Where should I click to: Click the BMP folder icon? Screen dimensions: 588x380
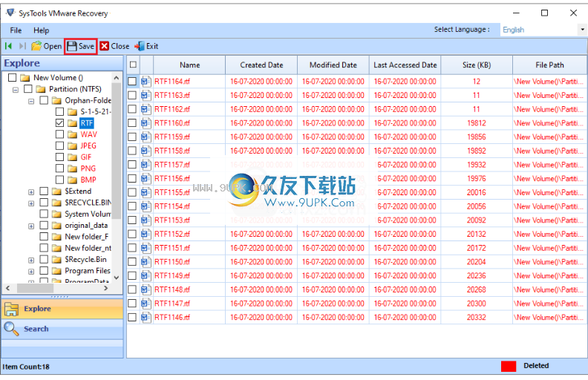[x=72, y=180]
